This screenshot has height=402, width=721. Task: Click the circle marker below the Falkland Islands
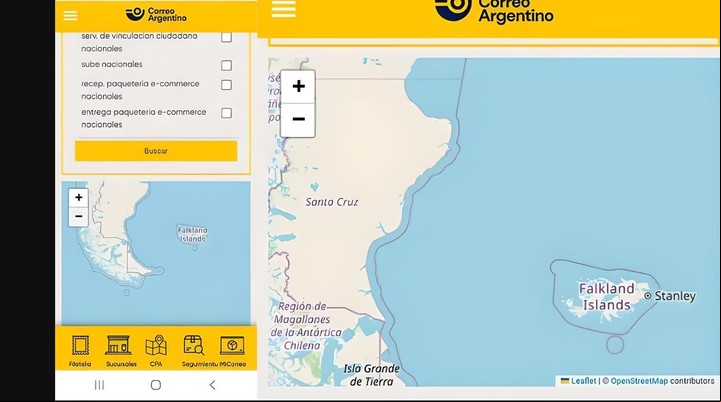615,345
